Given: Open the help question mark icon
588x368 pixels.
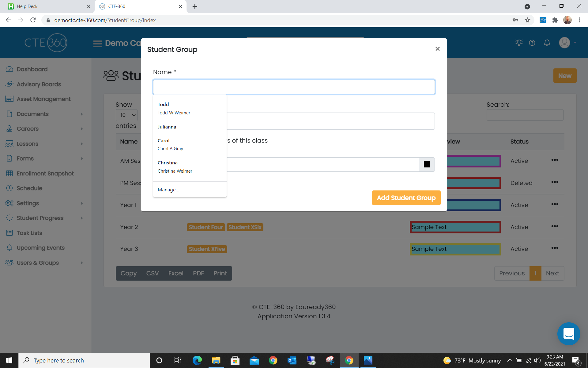Looking at the screenshot, I should 532,43.
